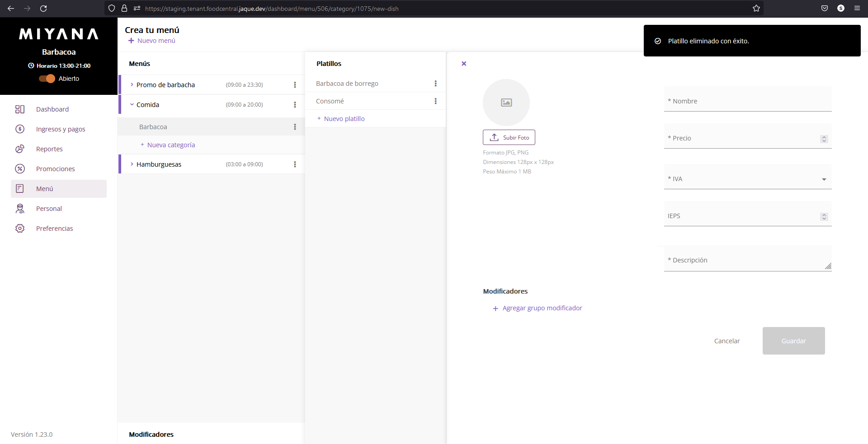Click Versión 1.23.0 text
Screen dimensions: 868x444
[x=32, y=435]
